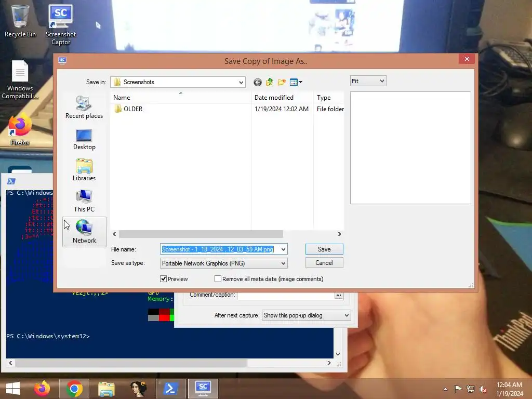Open the portrait icon app in taskbar
This screenshot has width=532, height=399.
[x=138, y=389]
